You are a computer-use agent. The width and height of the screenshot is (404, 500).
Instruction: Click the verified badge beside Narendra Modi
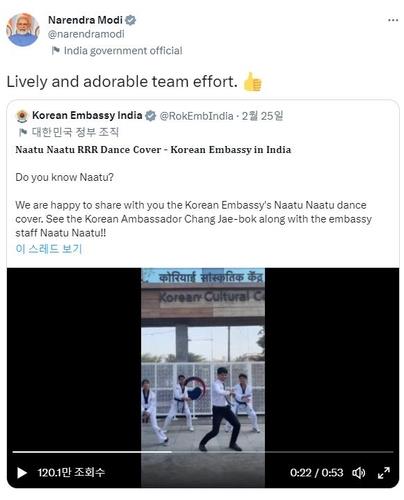(131, 20)
